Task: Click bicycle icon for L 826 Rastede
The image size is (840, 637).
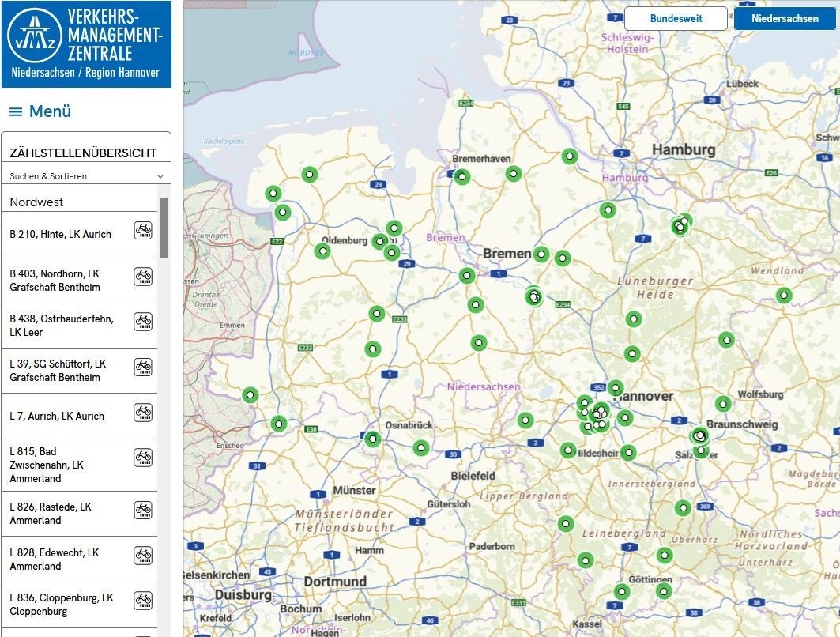Action: click(x=143, y=510)
